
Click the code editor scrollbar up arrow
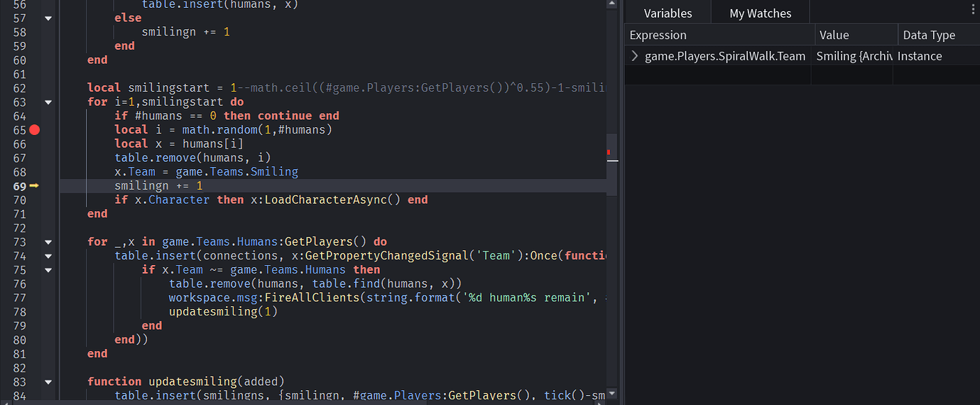tap(612, 4)
